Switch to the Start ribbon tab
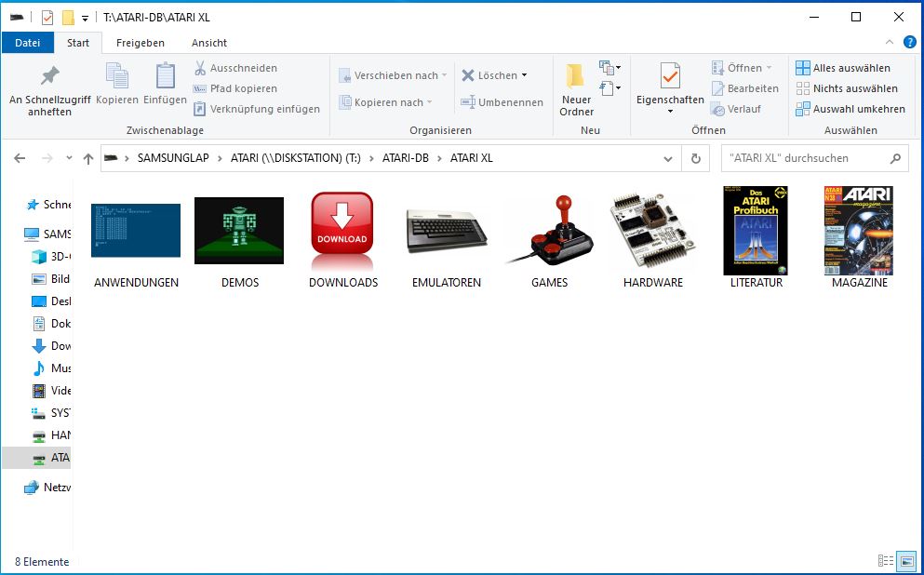The width and height of the screenshot is (924, 575). [78, 43]
